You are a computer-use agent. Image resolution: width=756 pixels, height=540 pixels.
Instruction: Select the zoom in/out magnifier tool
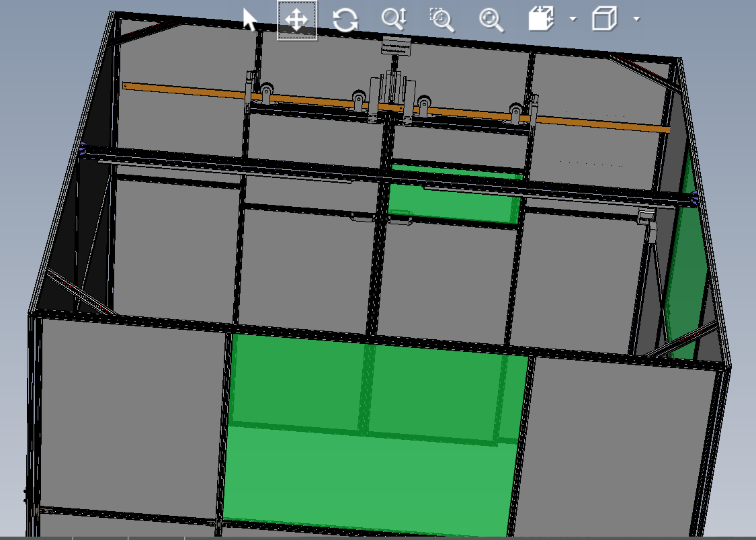tap(394, 19)
